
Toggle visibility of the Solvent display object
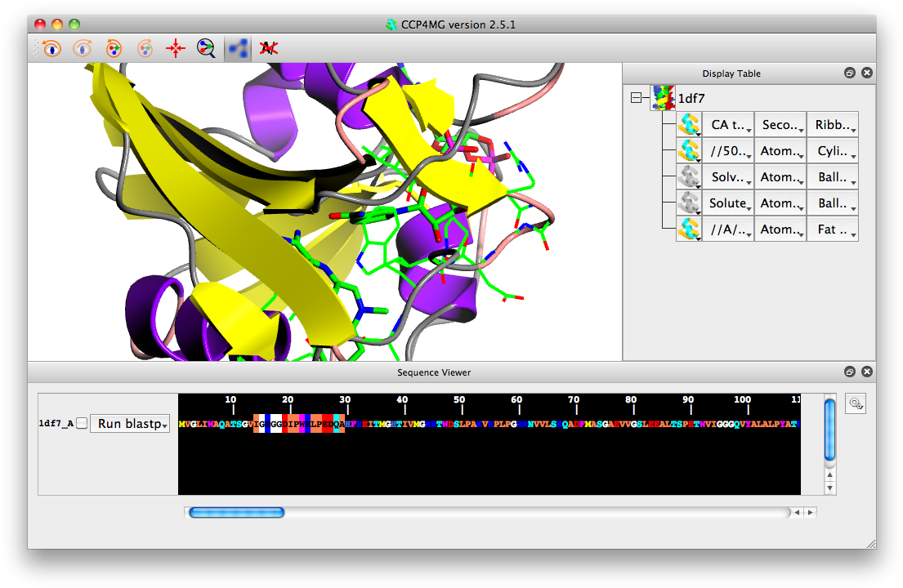coord(688,176)
